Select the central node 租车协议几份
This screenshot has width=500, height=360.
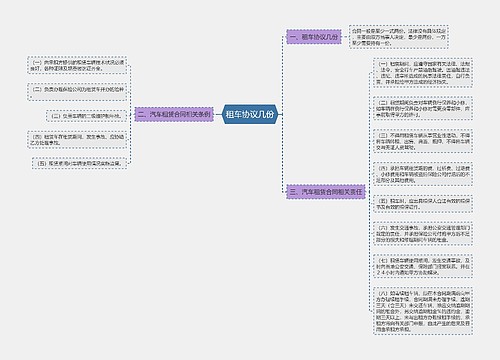coord(250,114)
